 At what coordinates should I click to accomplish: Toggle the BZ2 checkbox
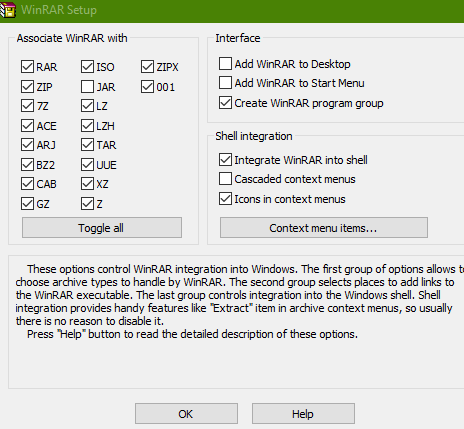tap(27, 165)
